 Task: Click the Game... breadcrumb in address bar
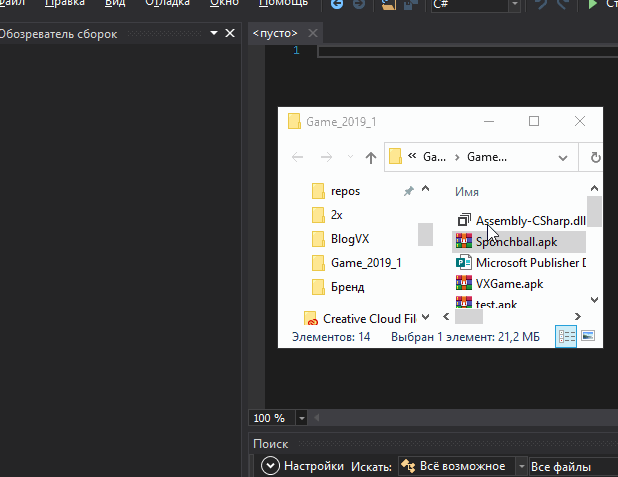pos(487,157)
